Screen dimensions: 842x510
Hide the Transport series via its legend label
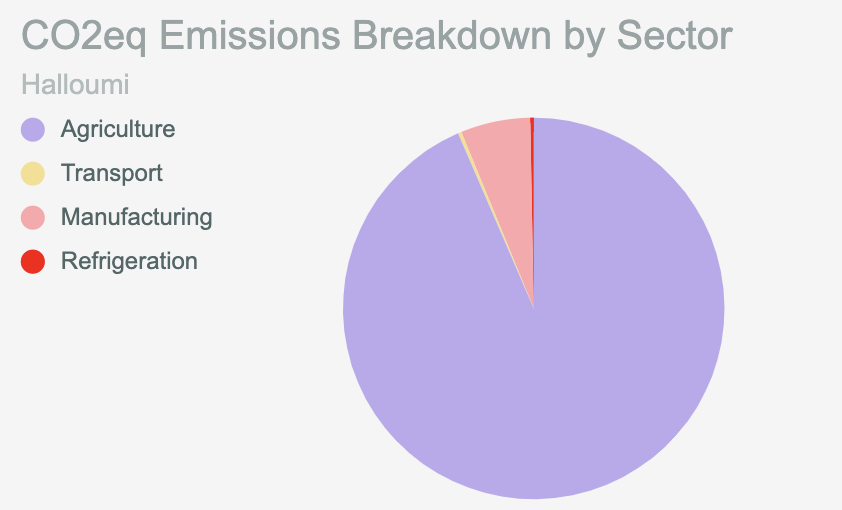(111, 173)
